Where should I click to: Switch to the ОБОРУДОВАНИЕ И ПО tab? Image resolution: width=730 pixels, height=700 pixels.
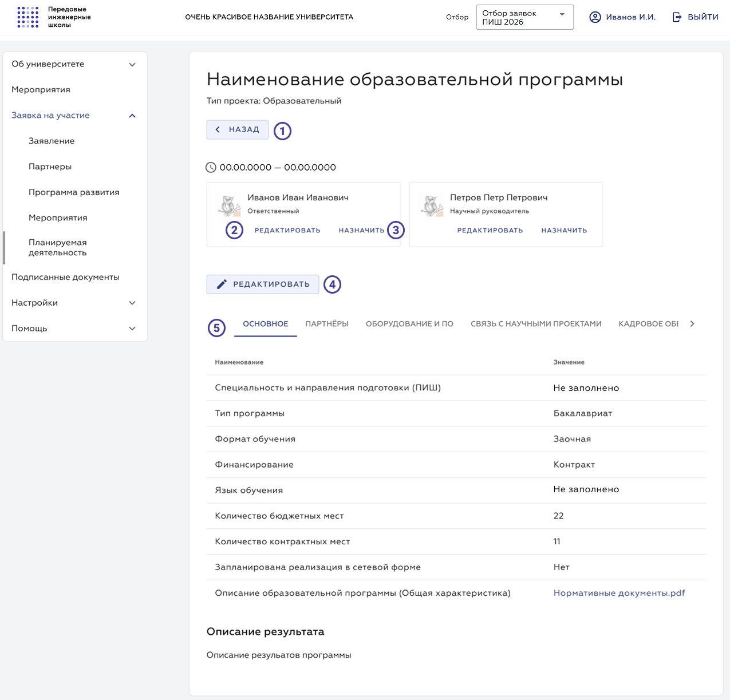tap(409, 324)
